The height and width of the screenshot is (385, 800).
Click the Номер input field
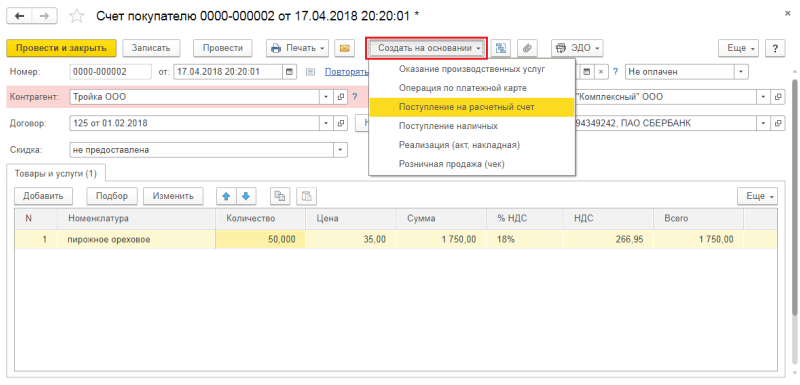[x=111, y=72]
